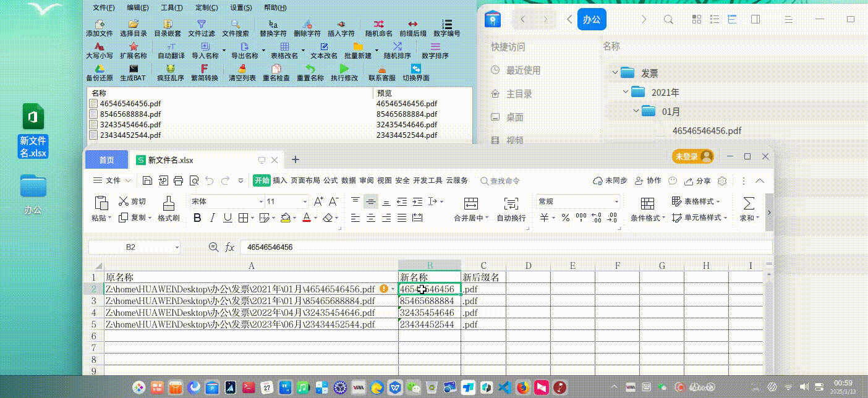Collapse 01月 folder in tree
This screenshot has width=868, height=398.
[636, 111]
